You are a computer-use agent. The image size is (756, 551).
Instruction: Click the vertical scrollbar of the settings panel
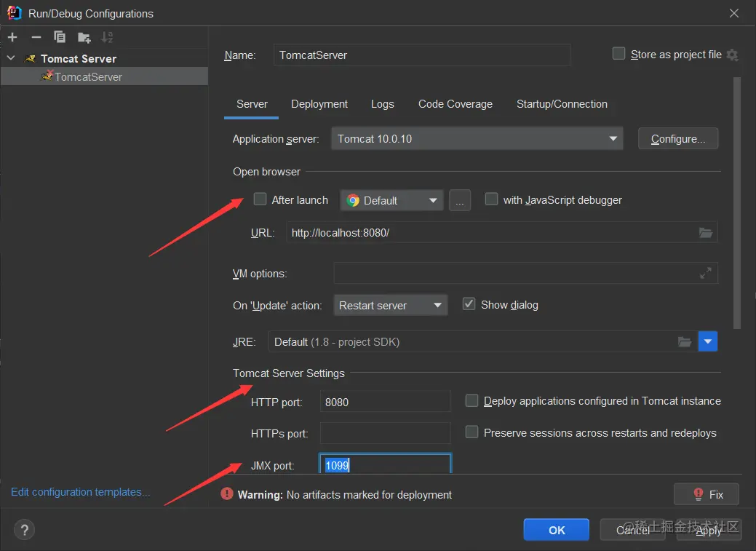736,202
